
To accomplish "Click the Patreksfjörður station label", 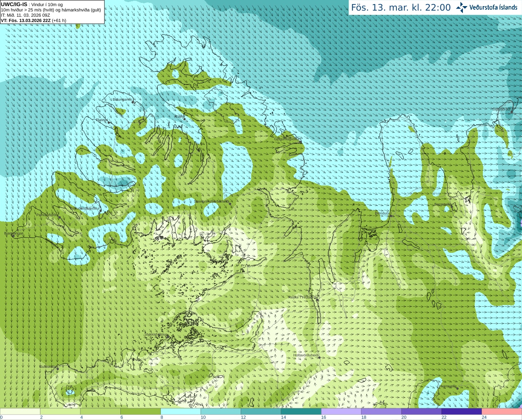I will coord(48,214).
